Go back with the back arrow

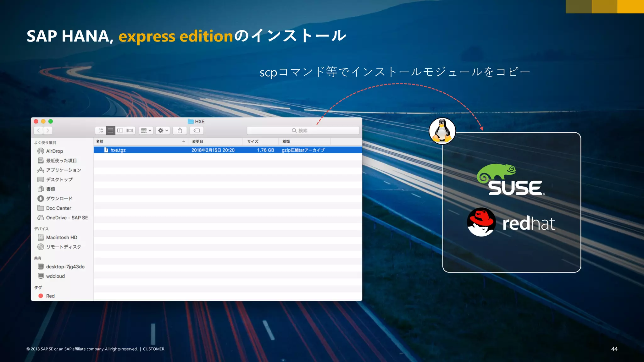(38, 130)
